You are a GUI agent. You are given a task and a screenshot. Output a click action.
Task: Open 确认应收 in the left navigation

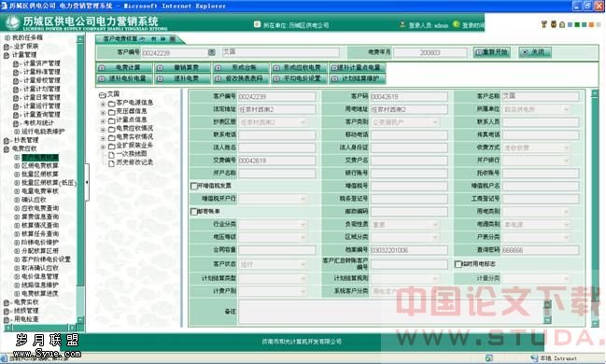pos(34,200)
